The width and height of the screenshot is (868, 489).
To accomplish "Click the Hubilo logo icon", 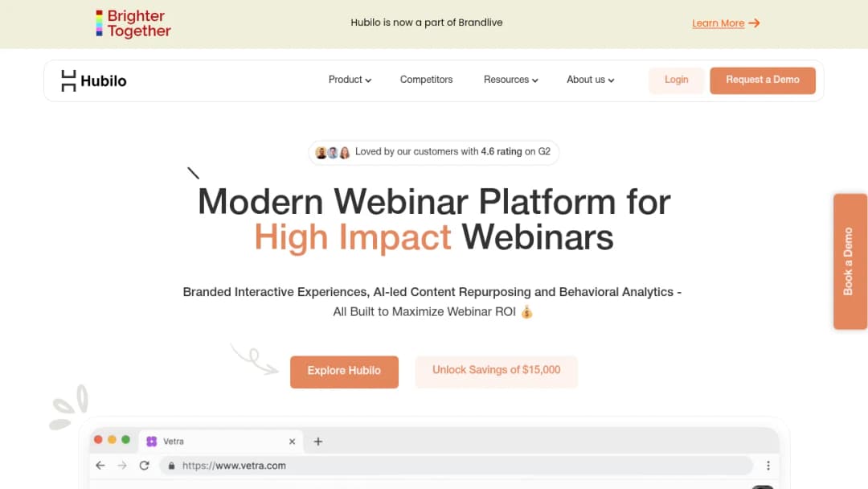I will click(x=68, y=81).
